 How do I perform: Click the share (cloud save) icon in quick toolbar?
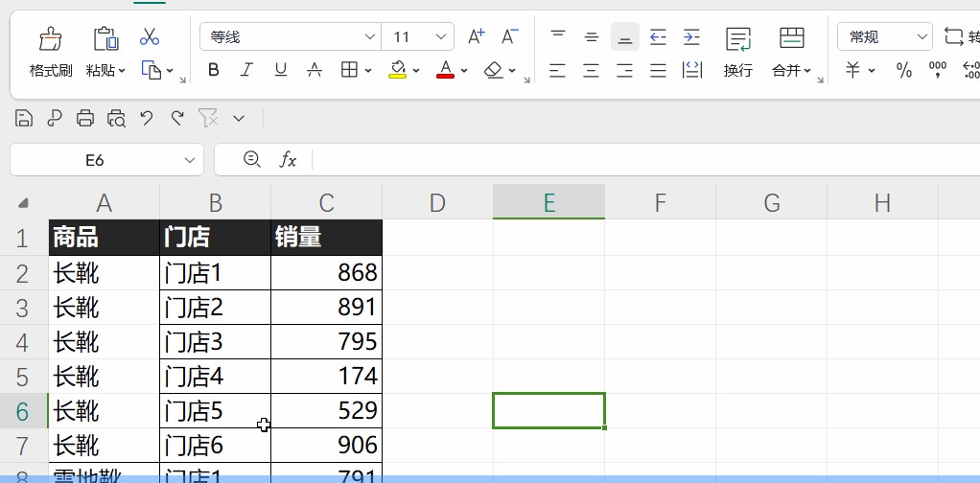click(x=55, y=118)
